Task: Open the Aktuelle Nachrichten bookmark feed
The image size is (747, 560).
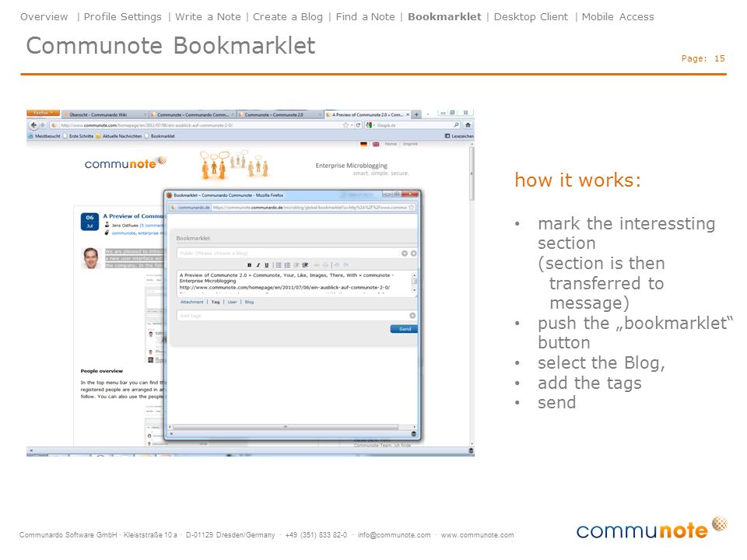Action: [119, 136]
